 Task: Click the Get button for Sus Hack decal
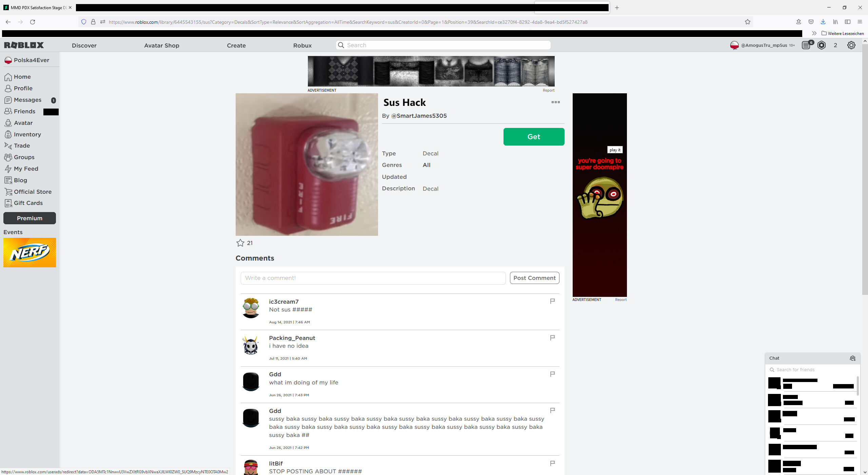[x=533, y=136]
